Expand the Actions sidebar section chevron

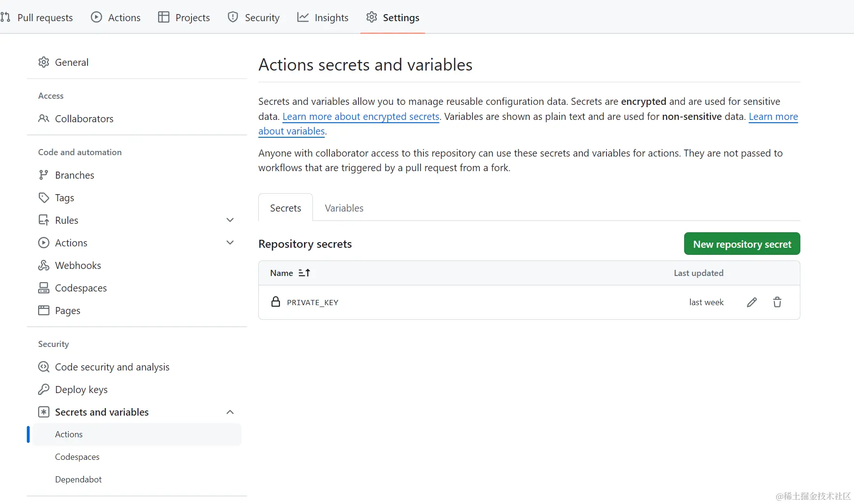click(x=230, y=243)
